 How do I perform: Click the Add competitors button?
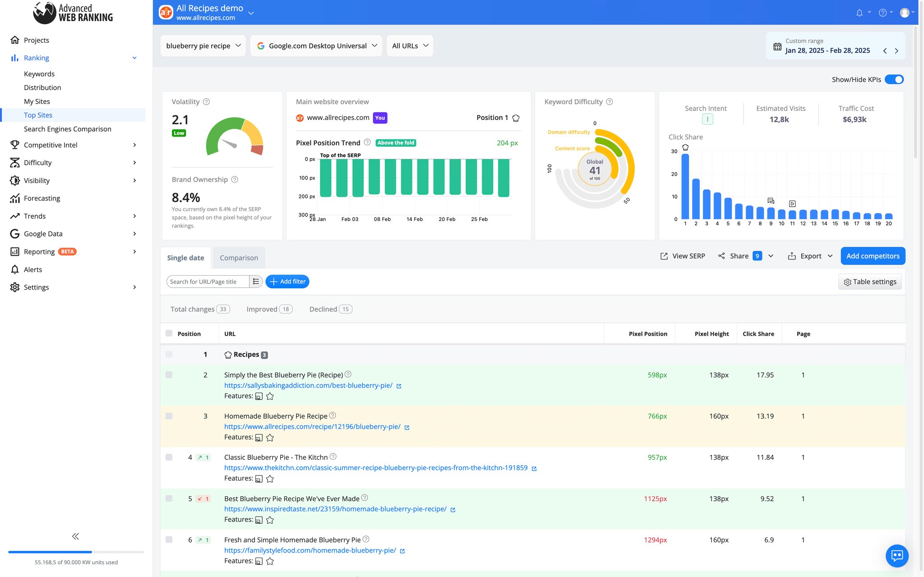[873, 256]
